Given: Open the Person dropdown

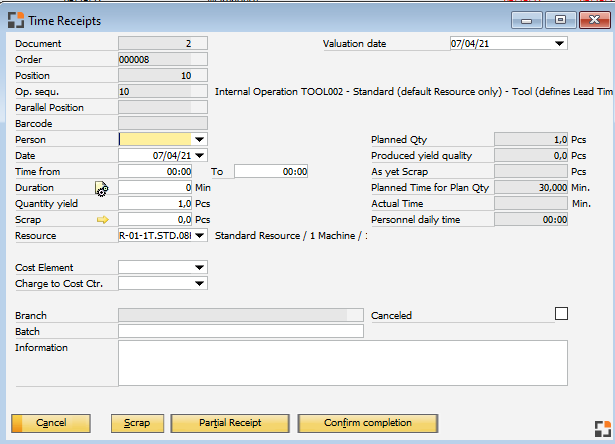Looking at the screenshot, I should 200,140.
